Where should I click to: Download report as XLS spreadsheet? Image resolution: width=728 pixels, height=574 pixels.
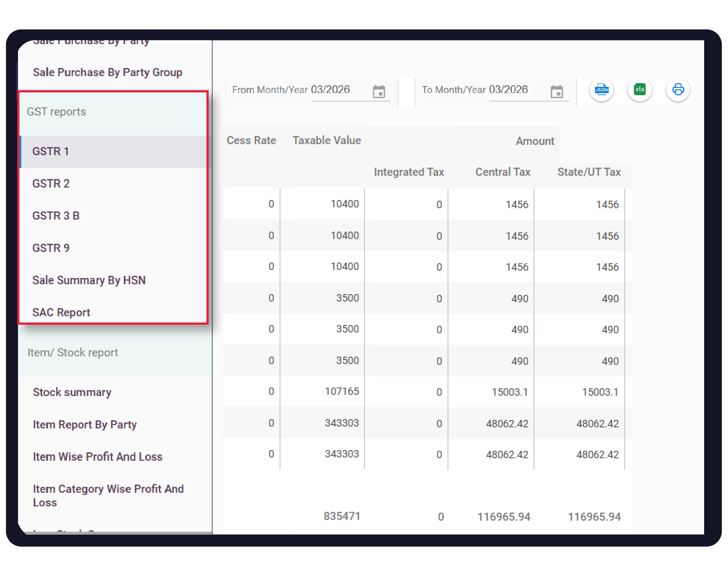639,90
